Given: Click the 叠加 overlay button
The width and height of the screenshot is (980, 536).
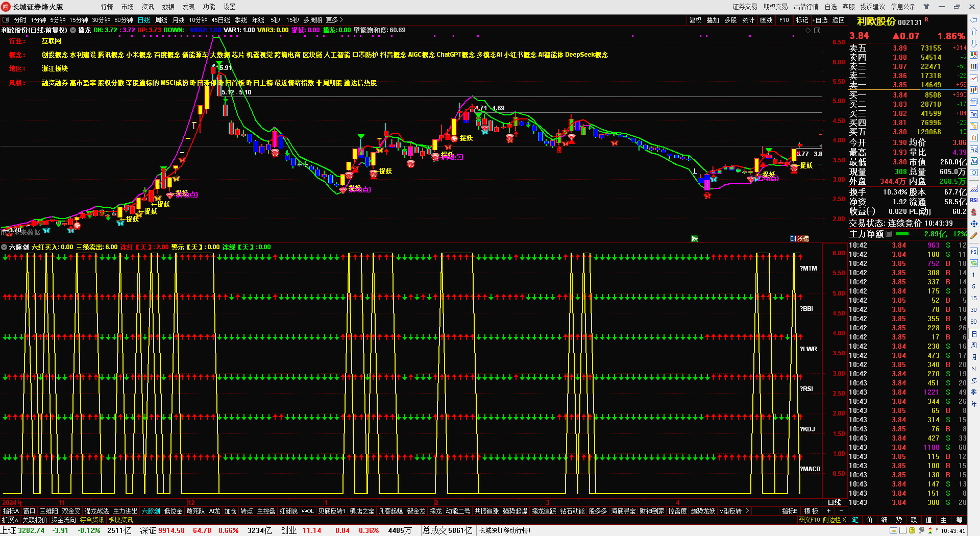Looking at the screenshot, I should tap(713, 20).
